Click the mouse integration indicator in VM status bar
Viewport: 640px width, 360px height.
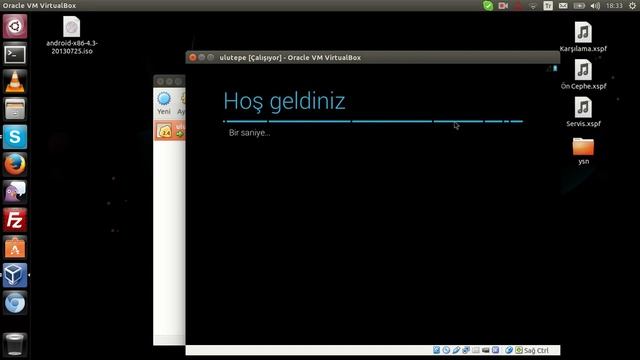click(x=509, y=350)
